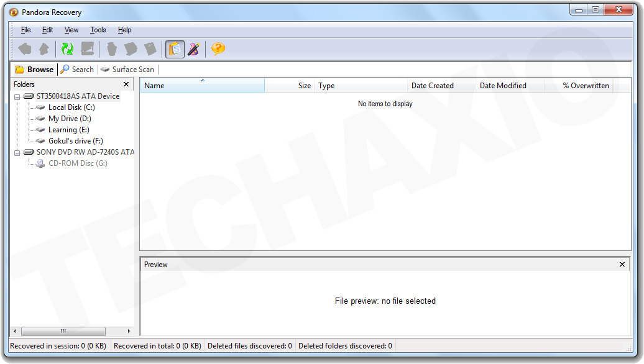
Task: Click the Up folder navigation icon
Action: click(x=45, y=48)
